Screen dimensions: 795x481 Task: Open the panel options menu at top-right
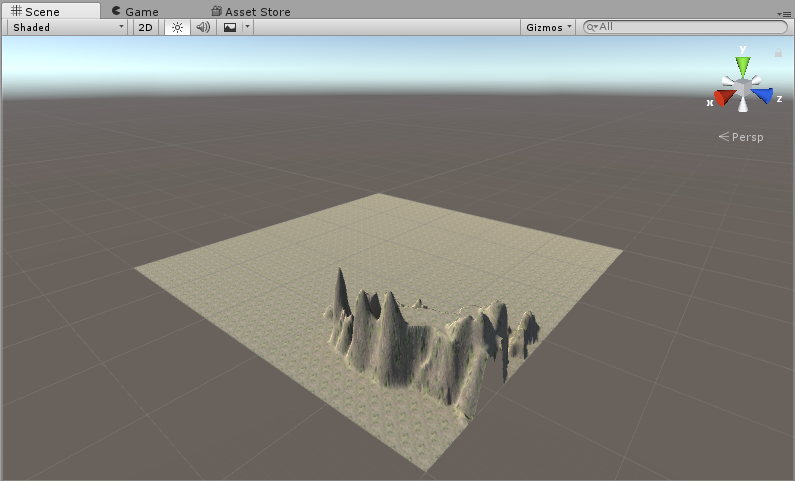[x=783, y=12]
